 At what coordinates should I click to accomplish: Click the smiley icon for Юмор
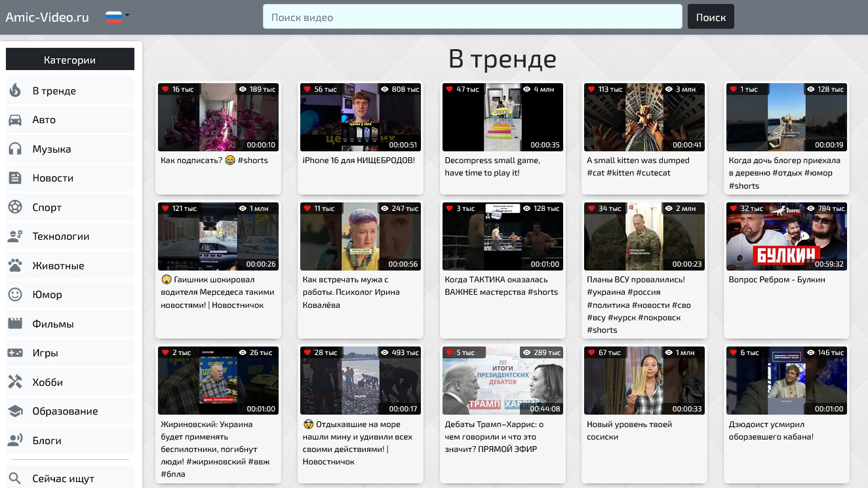15,295
